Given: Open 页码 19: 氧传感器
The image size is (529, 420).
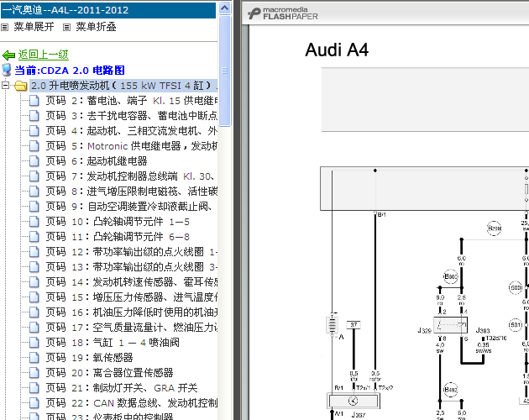Looking at the screenshot, I should [x=89, y=358].
